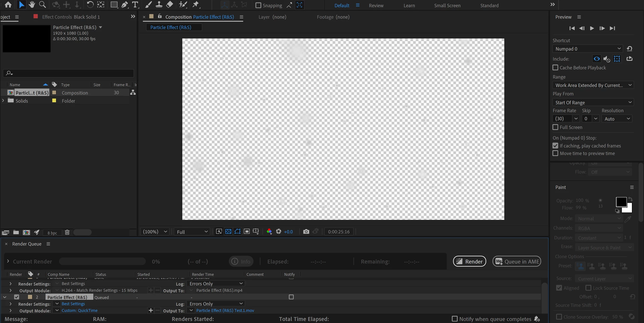Create a new composition from Project panel
Viewport: 644px width, 323px height.
pyautogui.click(x=26, y=232)
